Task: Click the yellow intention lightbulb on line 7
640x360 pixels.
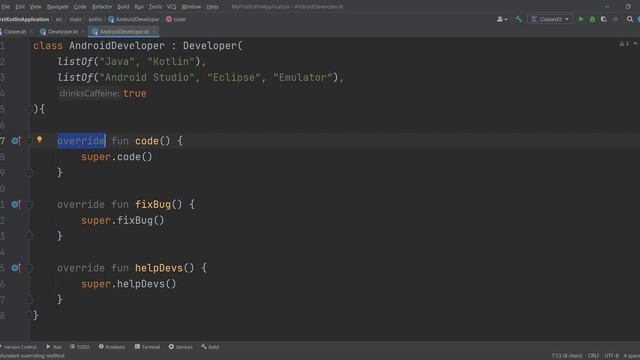Action: (x=39, y=140)
